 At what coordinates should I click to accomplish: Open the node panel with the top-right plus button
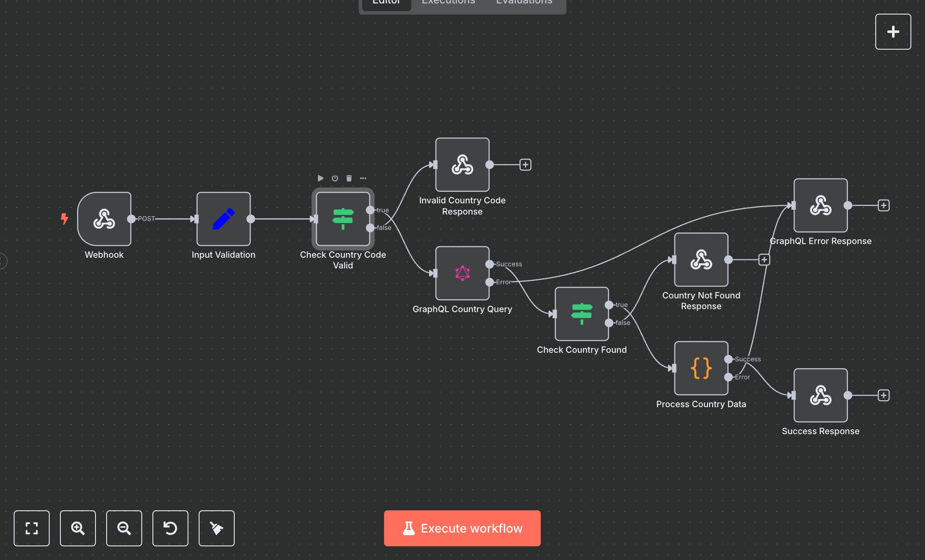point(893,31)
